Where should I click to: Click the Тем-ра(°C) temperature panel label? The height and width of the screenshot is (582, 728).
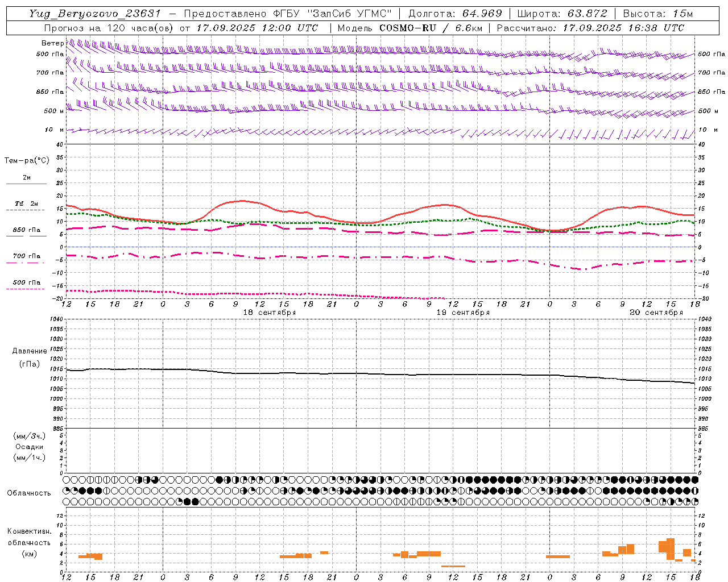(27, 161)
